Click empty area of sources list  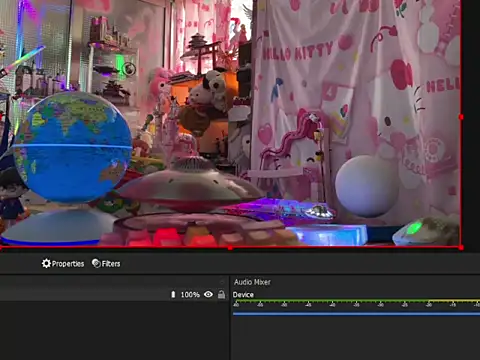114,330
